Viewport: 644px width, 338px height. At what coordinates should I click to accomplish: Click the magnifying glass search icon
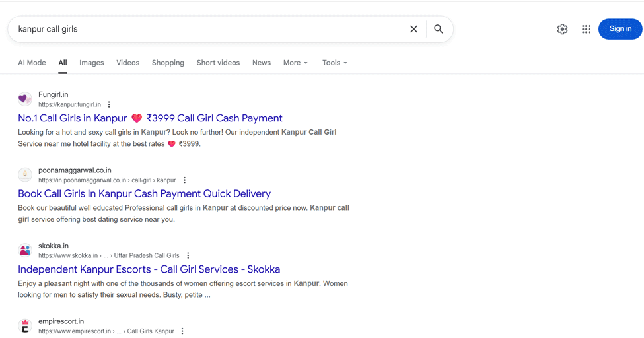pos(438,29)
